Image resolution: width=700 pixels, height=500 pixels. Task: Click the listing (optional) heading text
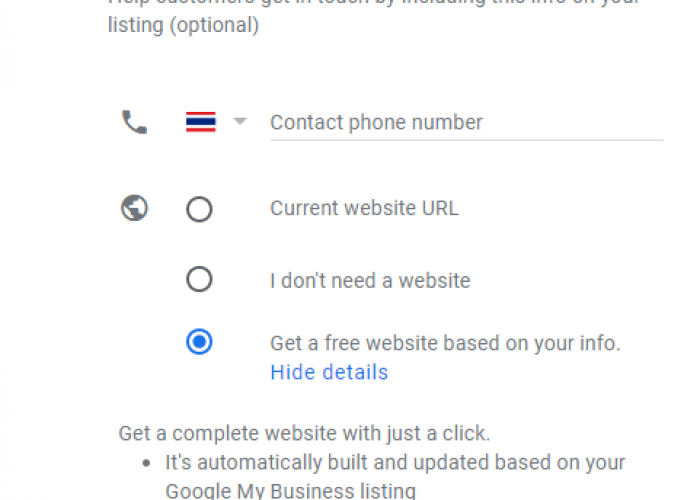point(183,25)
